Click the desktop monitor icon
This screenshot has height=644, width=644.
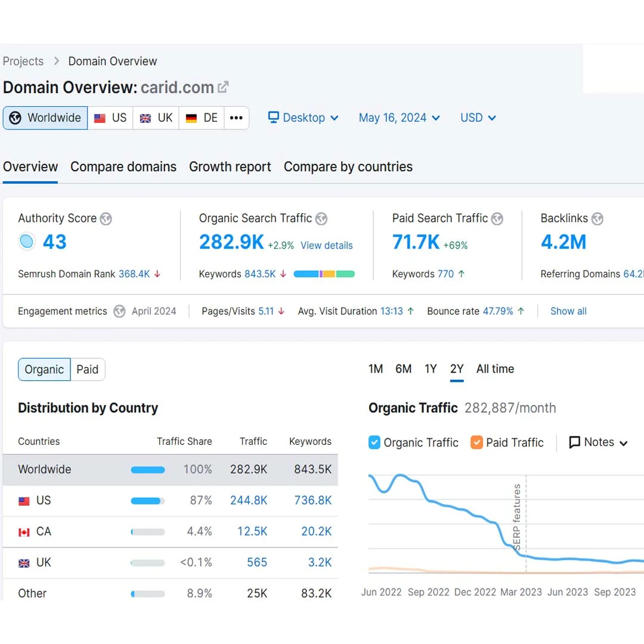click(x=274, y=117)
